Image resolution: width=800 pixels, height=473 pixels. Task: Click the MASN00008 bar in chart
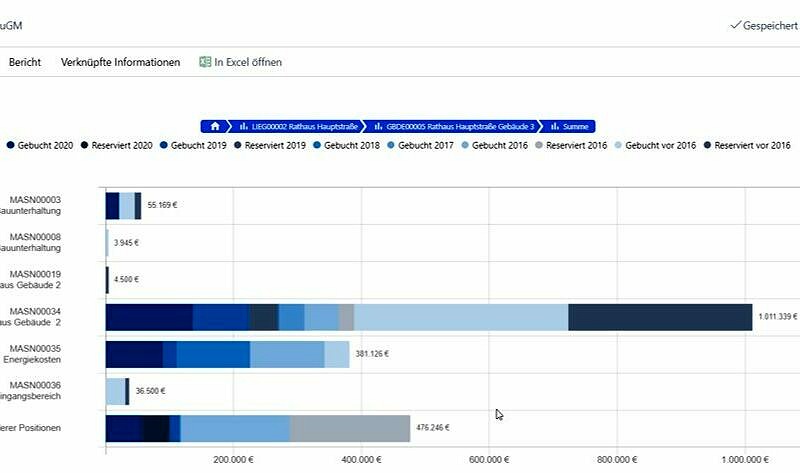point(107,243)
